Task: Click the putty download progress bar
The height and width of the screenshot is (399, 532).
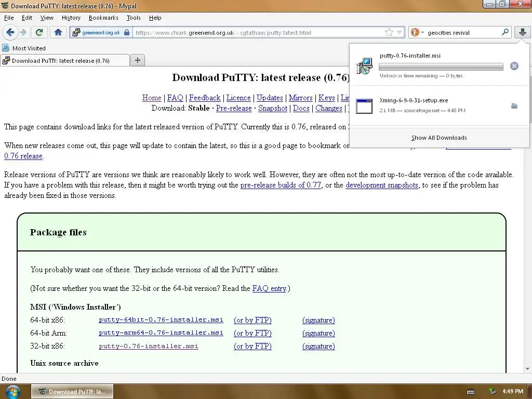Action: (x=441, y=66)
